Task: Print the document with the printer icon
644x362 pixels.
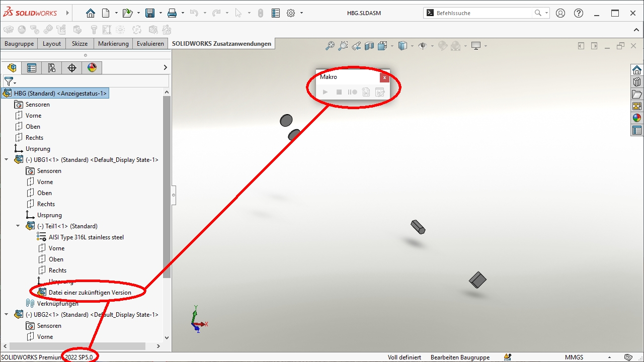Action: [x=172, y=13]
